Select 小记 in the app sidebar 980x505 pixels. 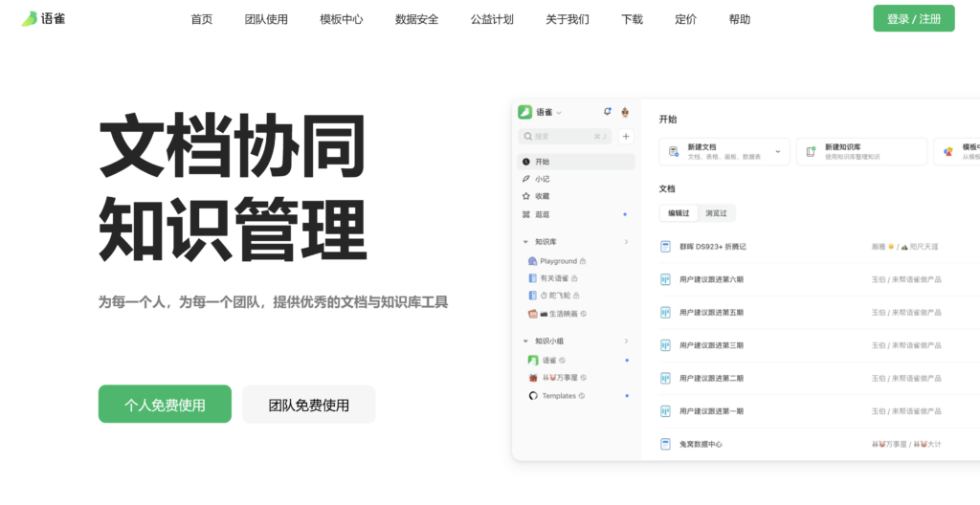tap(575, 179)
